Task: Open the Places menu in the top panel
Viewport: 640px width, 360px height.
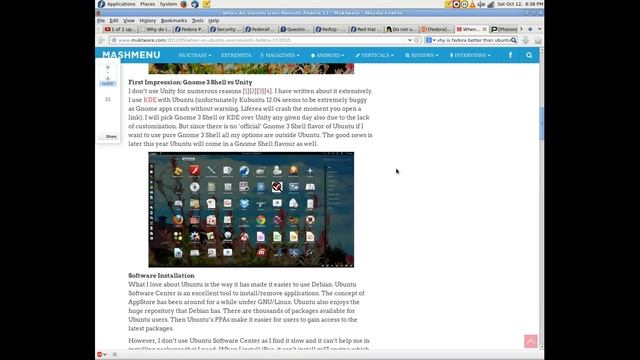Action: 147,4
